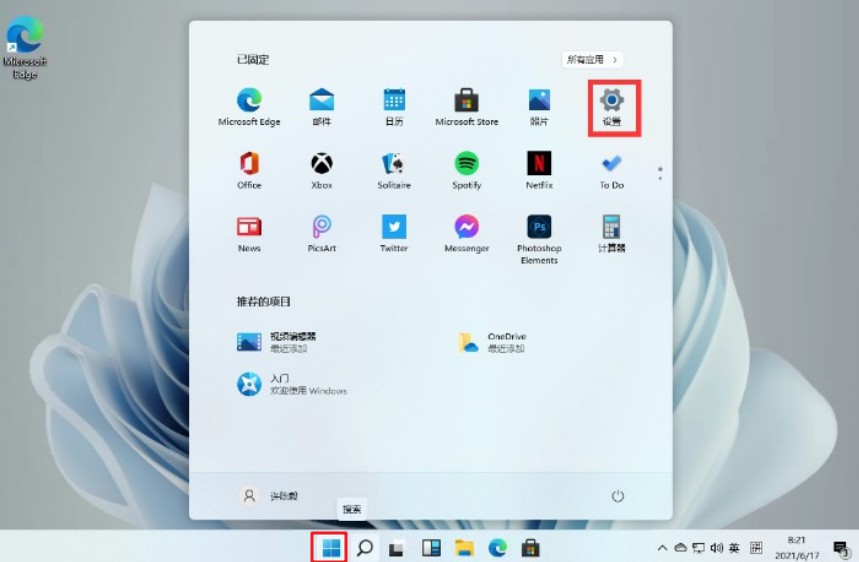
Task: Launch the Office app
Action: (x=249, y=170)
